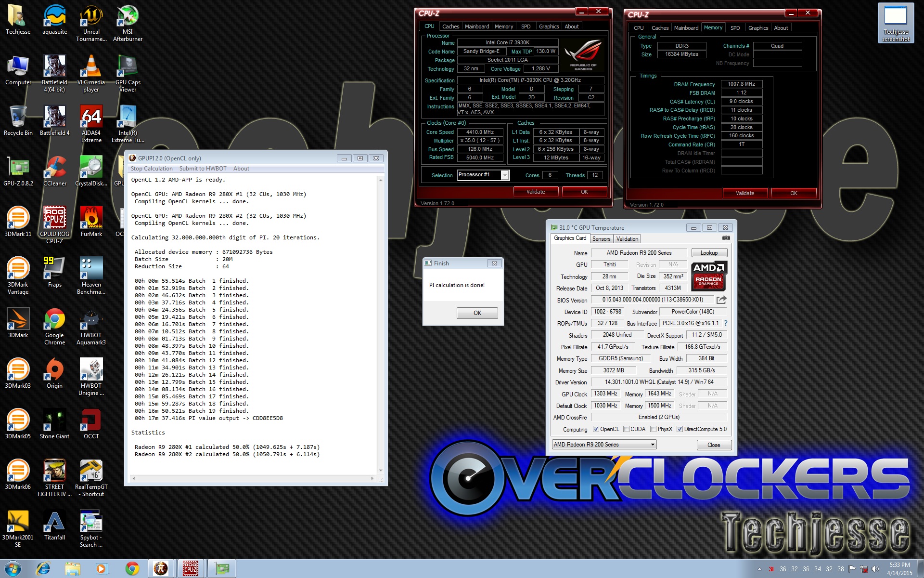The height and width of the screenshot is (578, 924).
Task: Open Internet Explorer from taskbar
Action: tap(43, 569)
